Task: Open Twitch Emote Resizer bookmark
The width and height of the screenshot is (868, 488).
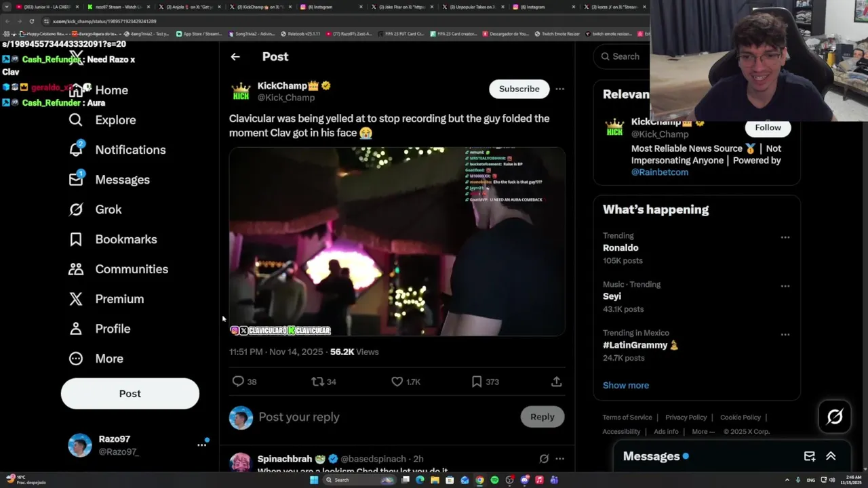Action: point(557,34)
